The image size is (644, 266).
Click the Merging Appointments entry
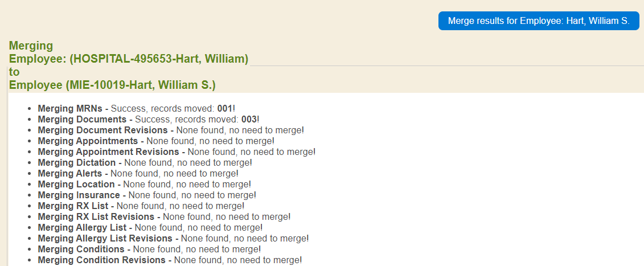coord(156,141)
